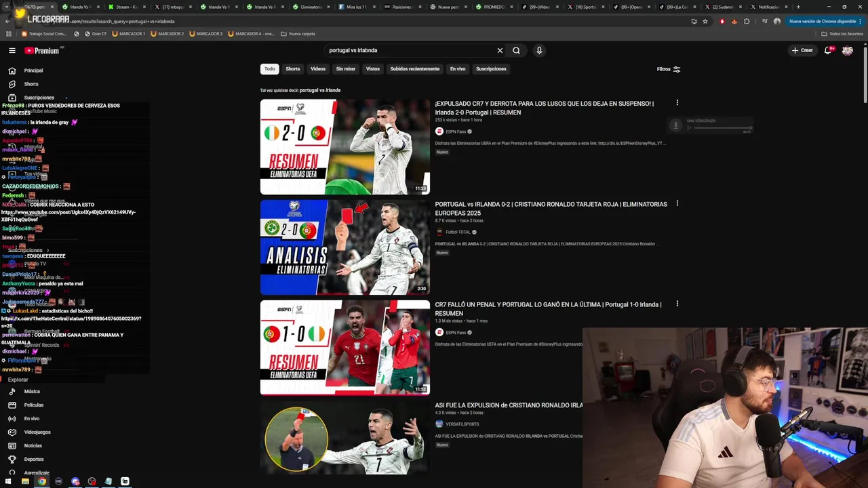Viewport: 868px width, 488px height.
Task: Open options menu for CR7 FALLÓ UN PENAL video
Action: coord(677,304)
